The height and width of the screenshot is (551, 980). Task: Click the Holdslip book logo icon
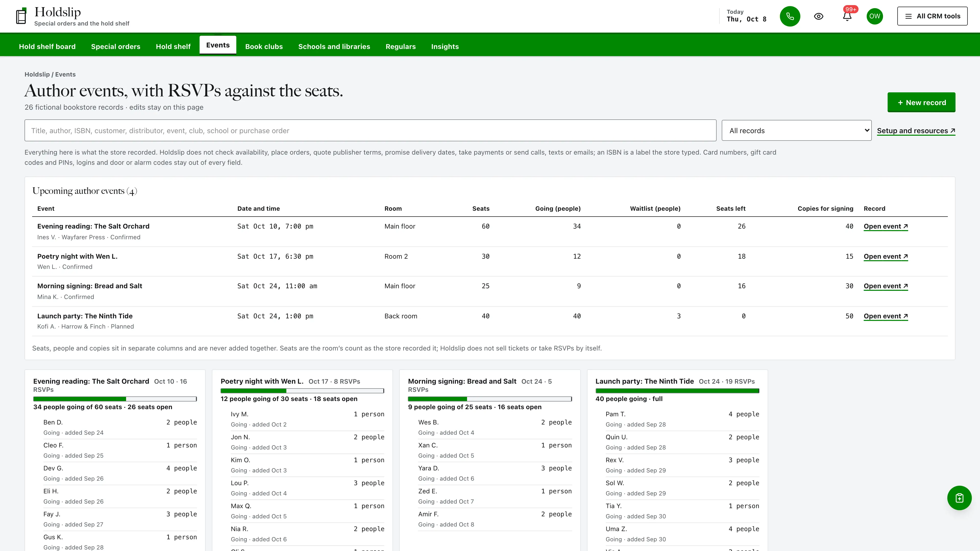(21, 16)
